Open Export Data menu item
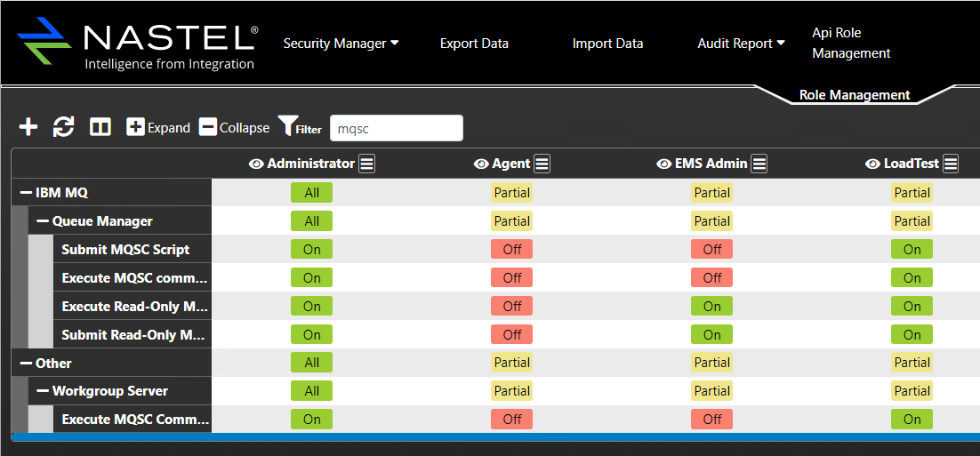Image resolution: width=980 pixels, height=456 pixels. coord(474,44)
